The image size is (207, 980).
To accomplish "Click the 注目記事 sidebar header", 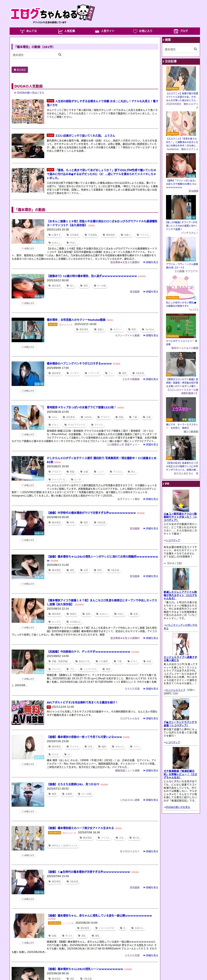I will [181, 61].
